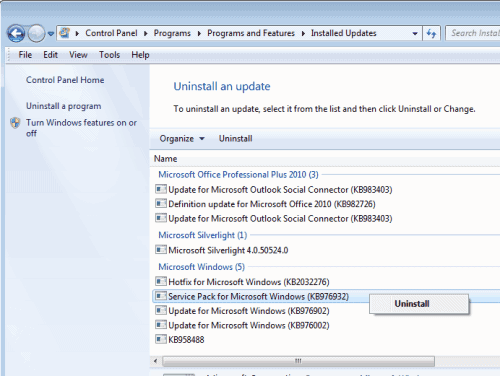500x376 pixels.
Task: Open Uninstall a program link
Action: (63, 106)
